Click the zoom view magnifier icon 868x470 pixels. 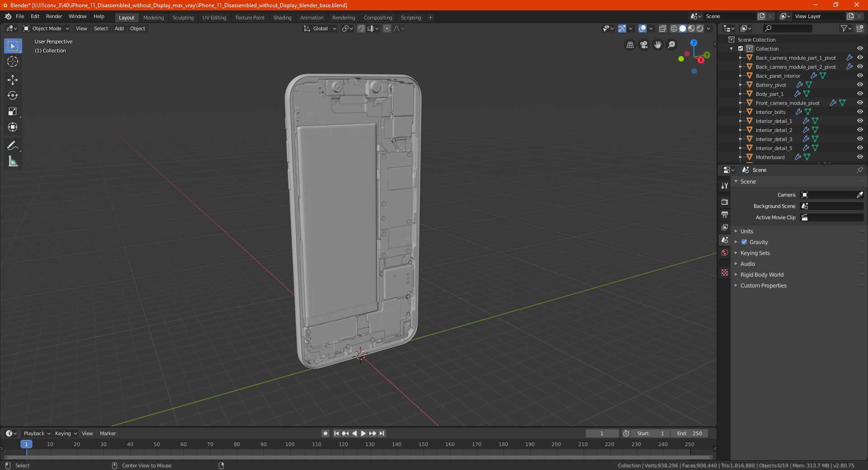672,45
